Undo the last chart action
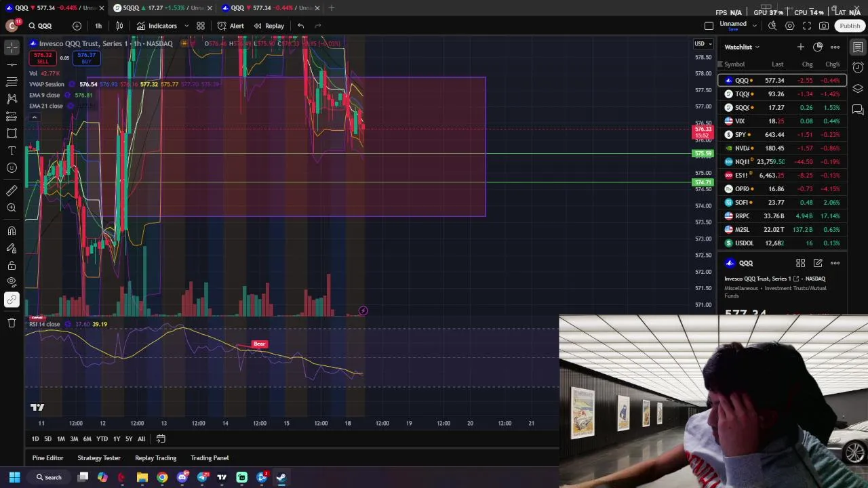 coord(300,26)
